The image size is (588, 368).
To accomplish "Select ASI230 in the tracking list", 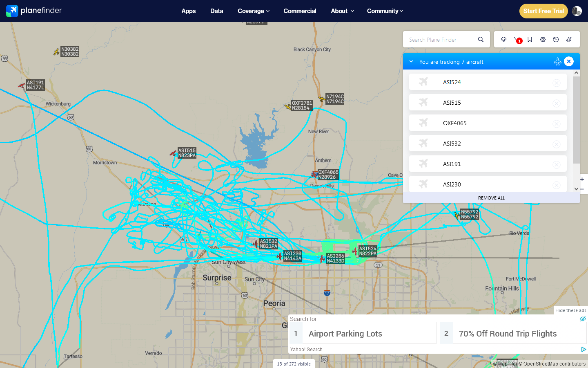I will click(x=488, y=184).
